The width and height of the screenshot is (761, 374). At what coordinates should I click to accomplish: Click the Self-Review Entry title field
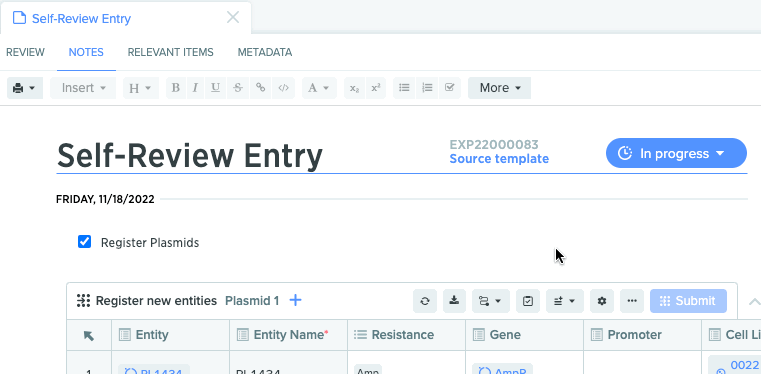point(190,156)
